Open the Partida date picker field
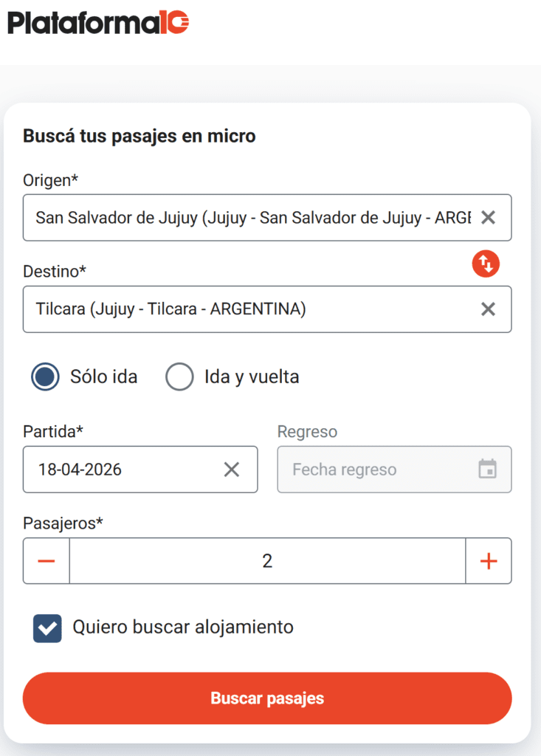 [x=140, y=469]
